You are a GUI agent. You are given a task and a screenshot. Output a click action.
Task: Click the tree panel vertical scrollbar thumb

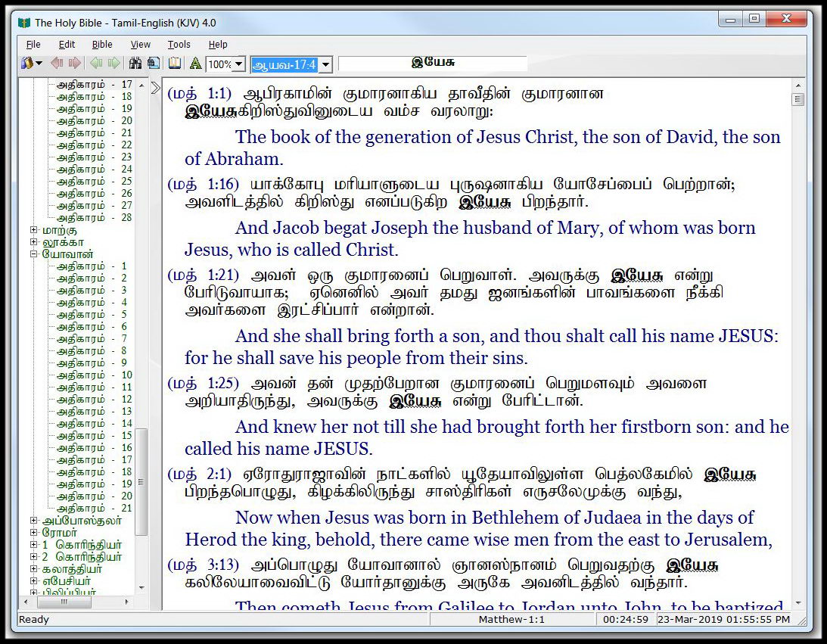pos(141,482)
